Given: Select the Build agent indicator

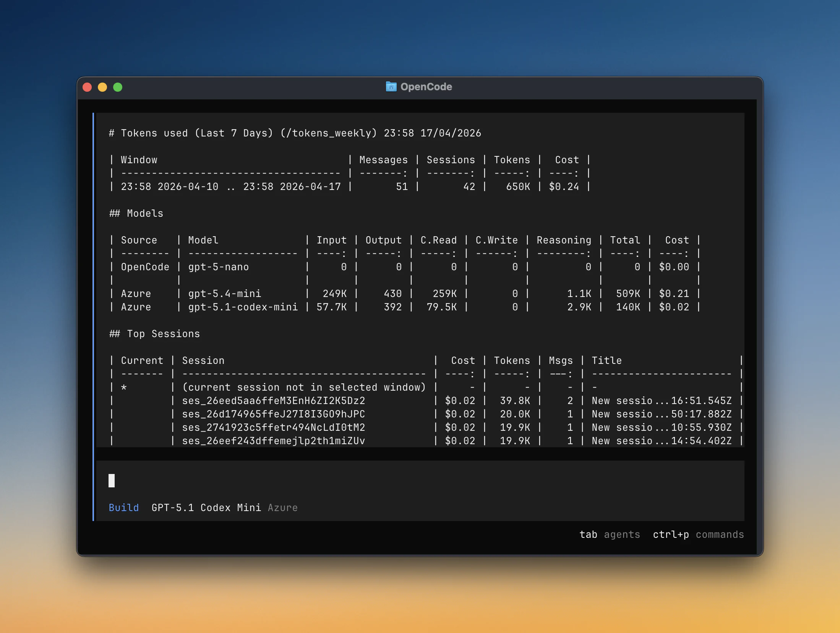Looking at the screenshot, I should 123,508.
